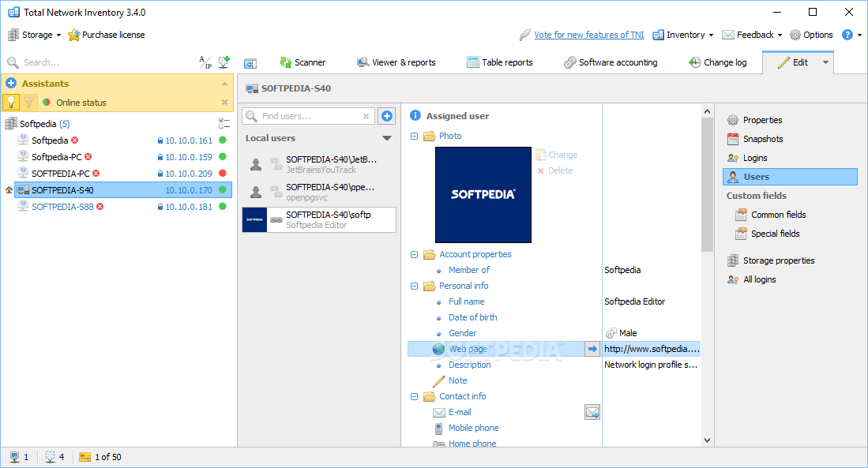Click the open web page arrow button
Viewport: 868px width, 468px height.
pos(592,349)
